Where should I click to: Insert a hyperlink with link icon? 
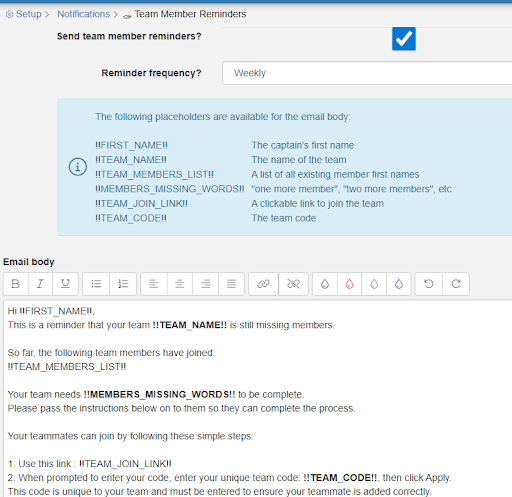pyautogui.click(x=263, y=284)
